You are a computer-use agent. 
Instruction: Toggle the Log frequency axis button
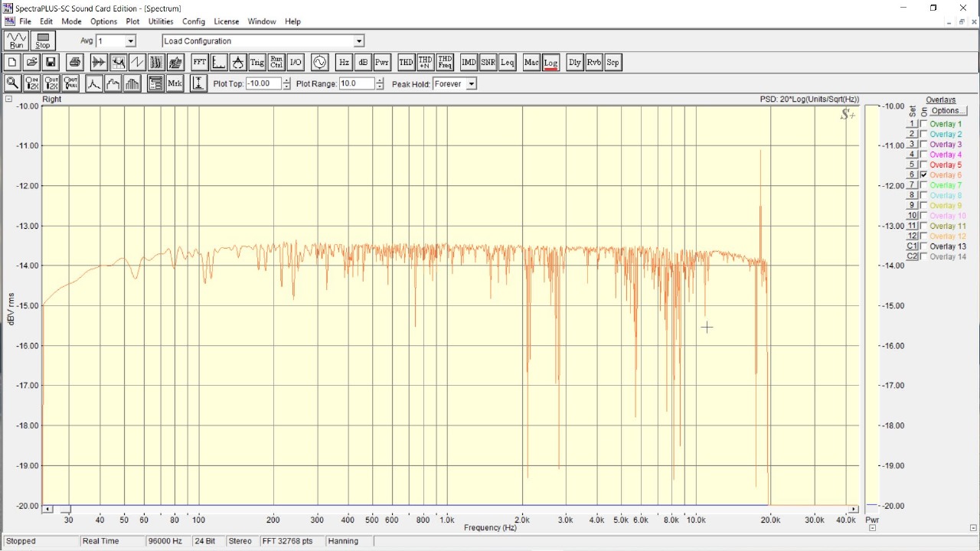(550, 63)
